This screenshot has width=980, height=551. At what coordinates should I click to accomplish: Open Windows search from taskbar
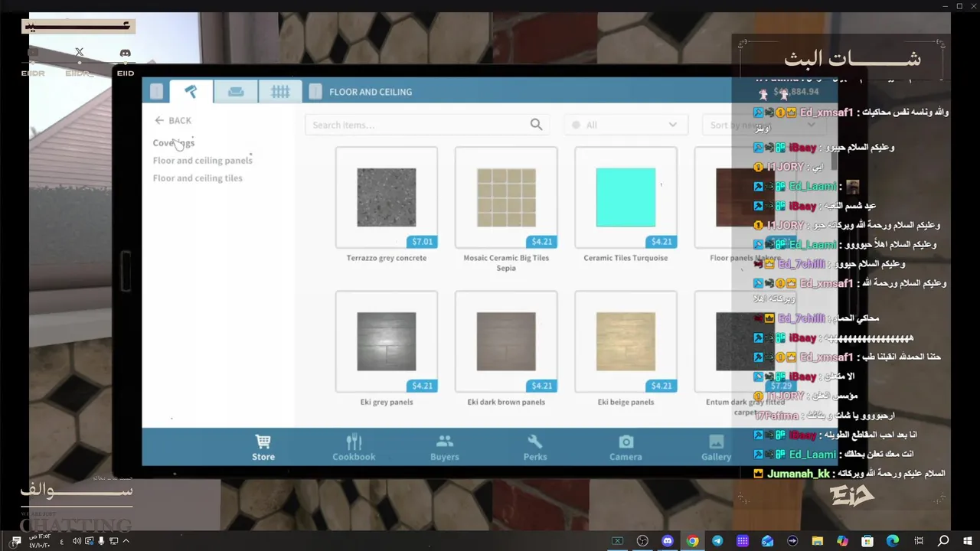click(x=943, y=541)
